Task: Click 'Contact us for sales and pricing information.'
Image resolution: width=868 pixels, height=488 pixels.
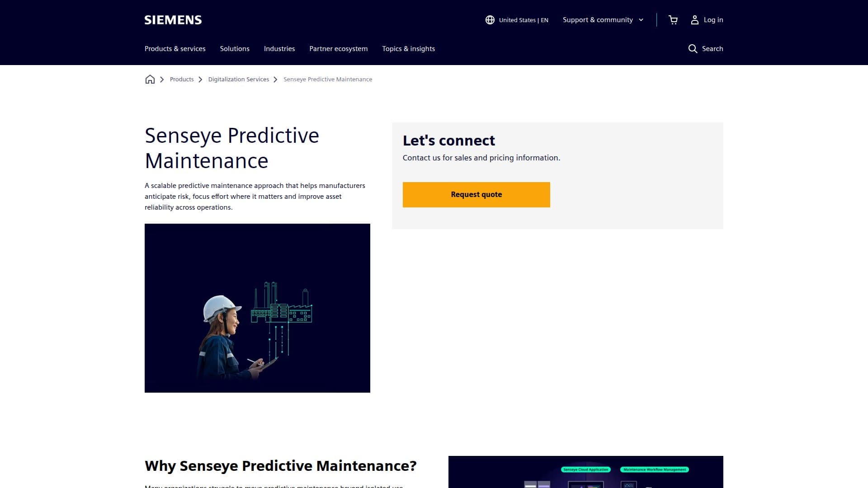Action: [x=481, y=158]
